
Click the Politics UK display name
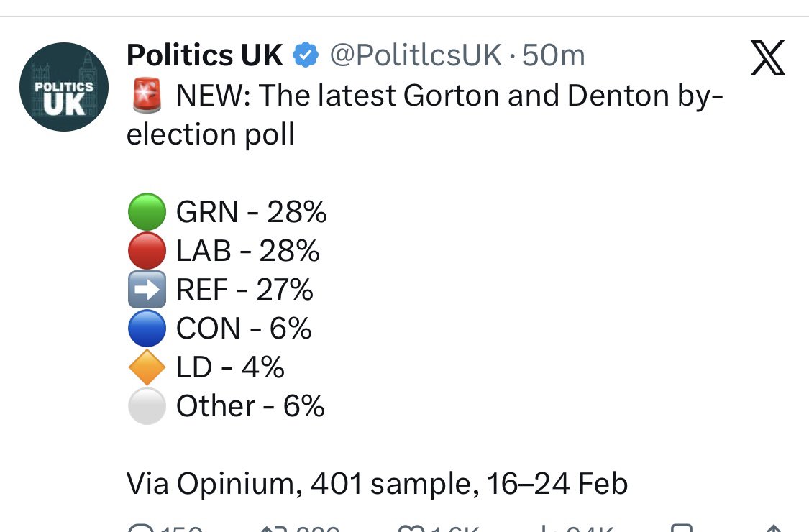click(x=205, y=55)
